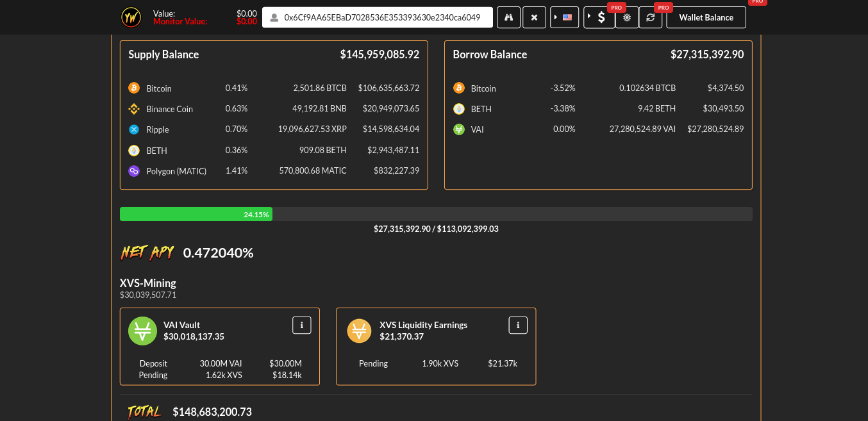The height and width of the screenshot is (421, 868).
Task: Click the Bitcoin icon in Borrow Balance
Action: point(459,88)
